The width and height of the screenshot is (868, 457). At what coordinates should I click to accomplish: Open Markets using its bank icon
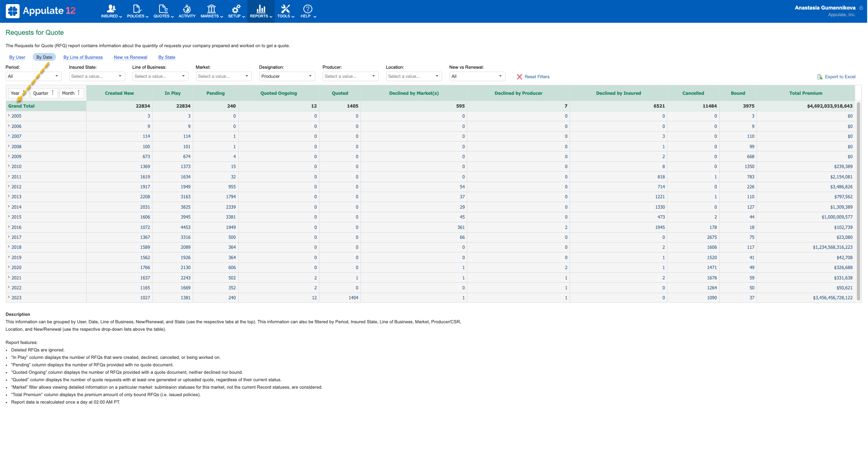211,8
